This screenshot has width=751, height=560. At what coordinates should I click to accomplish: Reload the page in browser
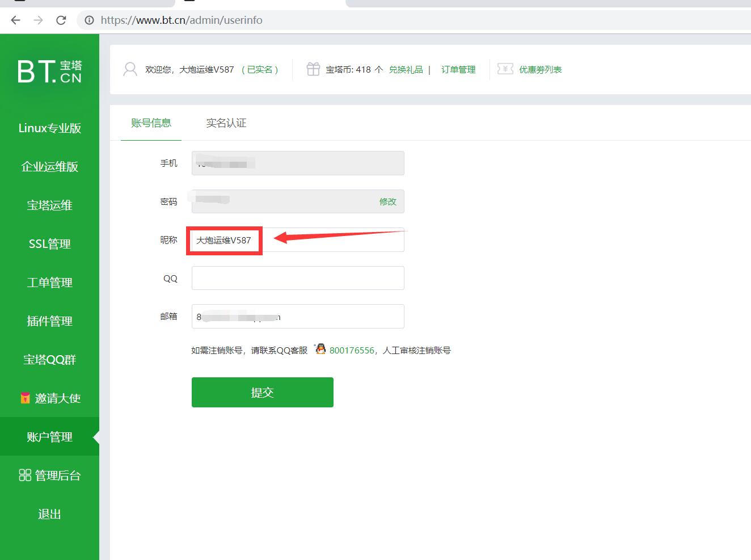tap(61, 20)
